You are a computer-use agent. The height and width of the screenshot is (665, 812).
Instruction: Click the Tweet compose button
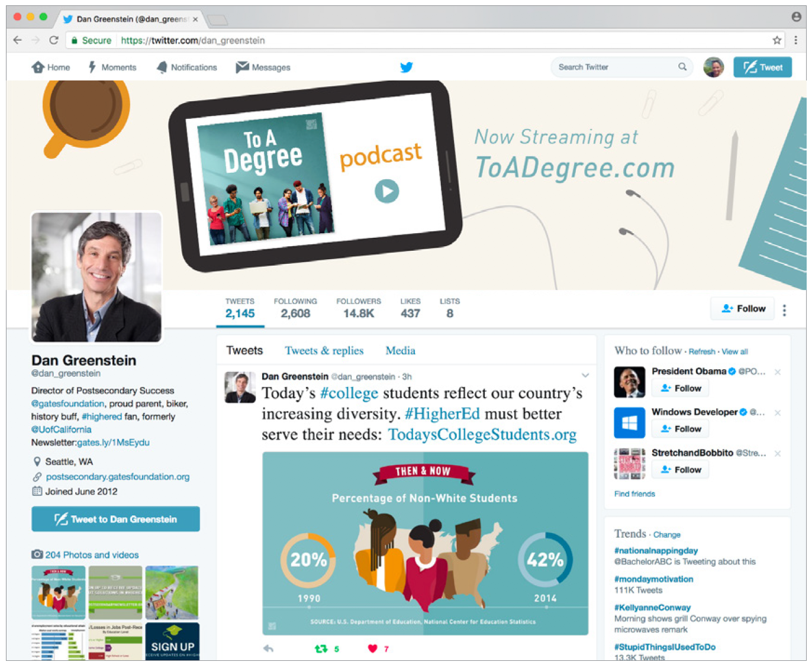(x=762, y=67)
